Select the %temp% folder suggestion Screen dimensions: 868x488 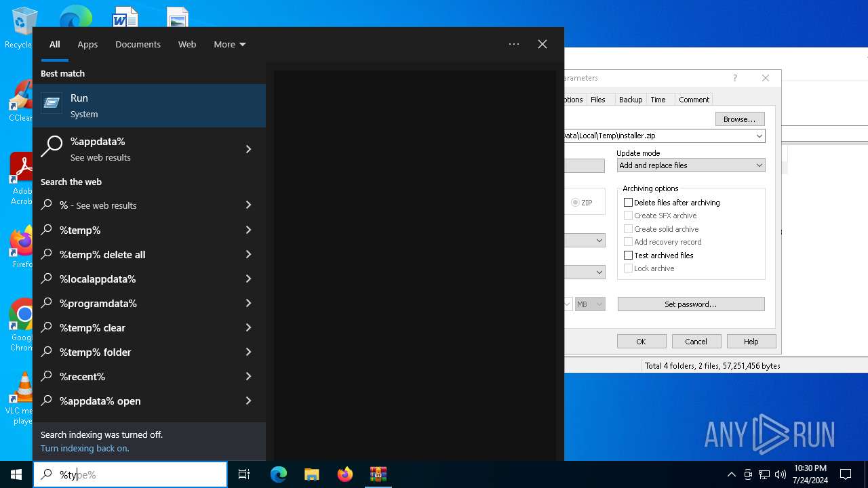(x=149, y=352)
